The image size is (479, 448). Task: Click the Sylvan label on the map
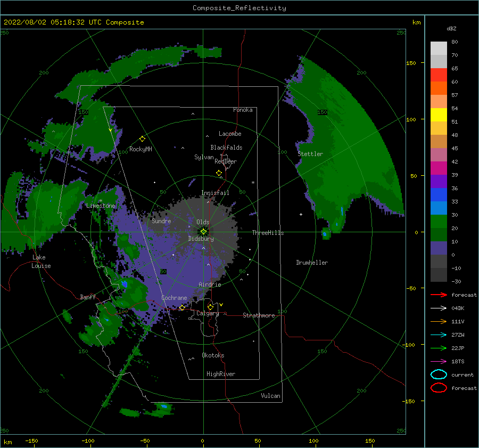click(x=204, y=157)
